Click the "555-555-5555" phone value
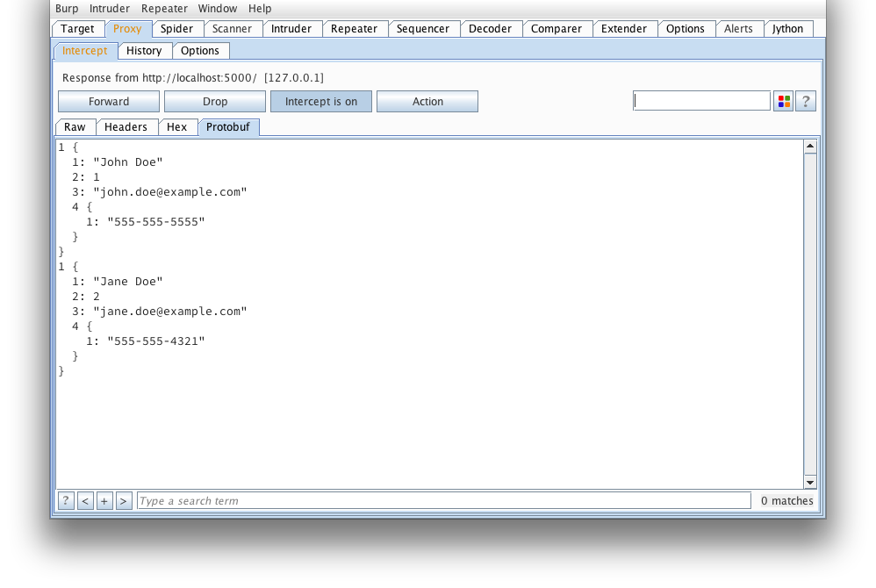Viewport: 876px width, 588px height. point(156,222)
